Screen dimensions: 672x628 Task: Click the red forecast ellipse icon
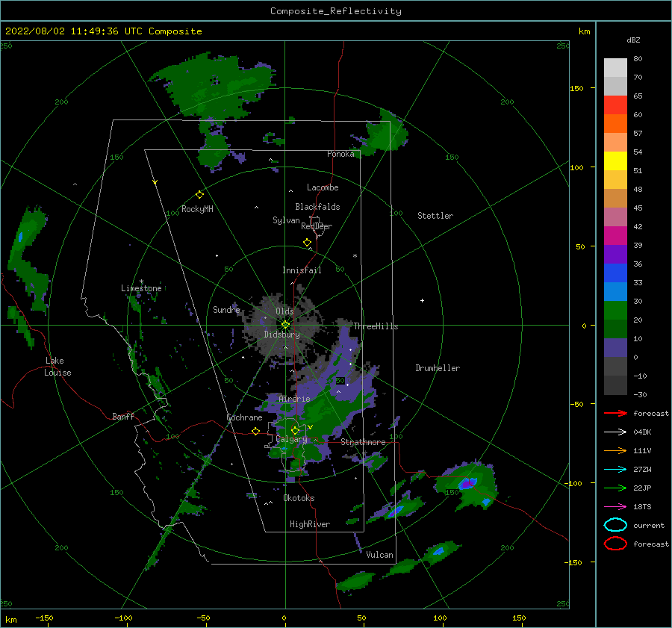[615, 544]
